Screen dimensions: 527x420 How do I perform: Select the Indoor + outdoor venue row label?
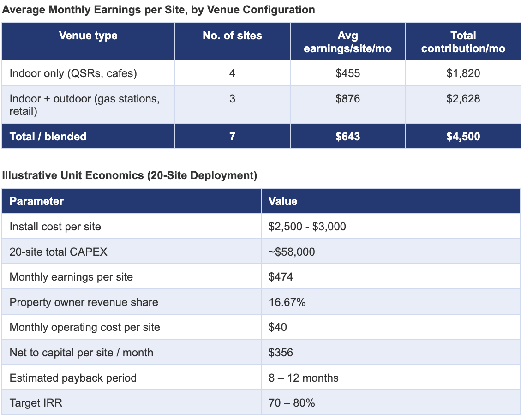tap(88, 105)
